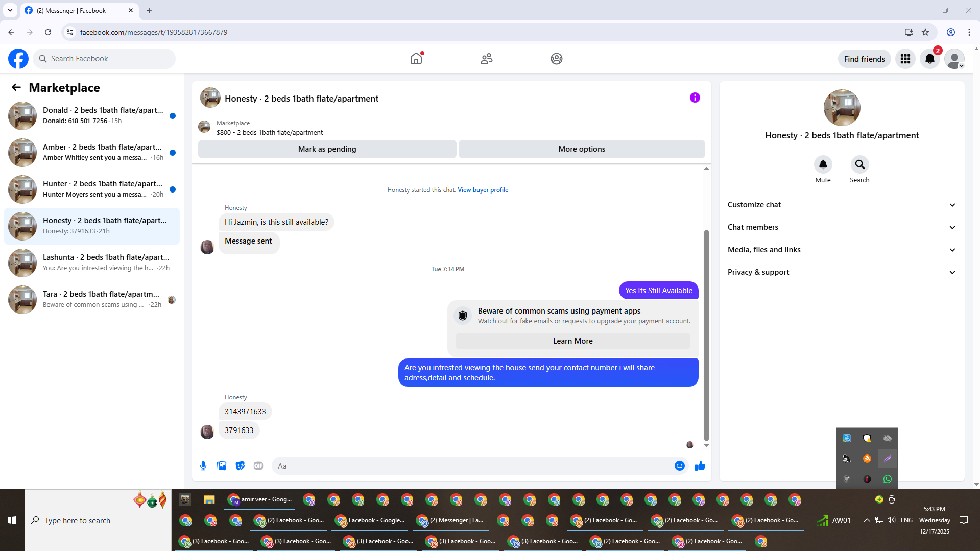
Task: Send a thumbs up like
Action: point(700,466)
